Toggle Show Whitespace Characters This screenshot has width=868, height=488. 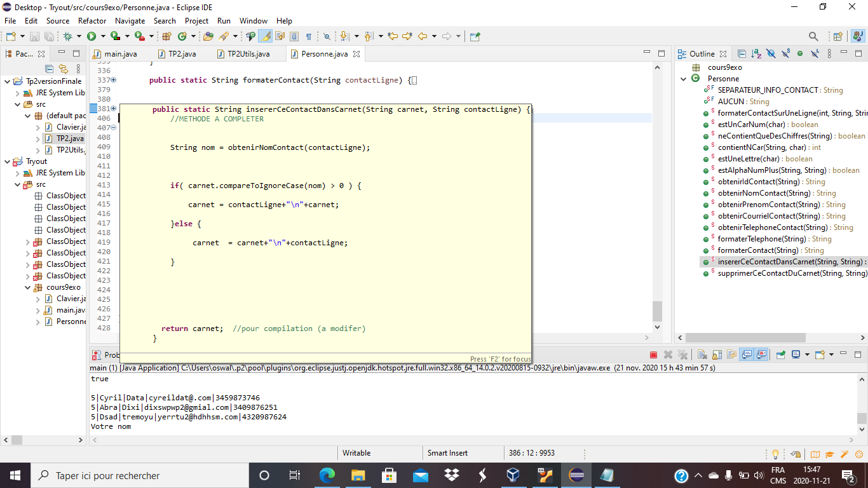(309, 36)
